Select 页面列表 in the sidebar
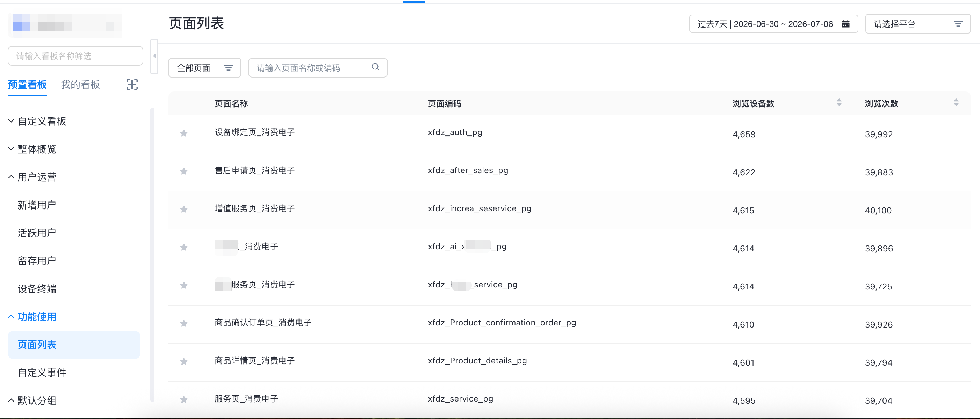The height and width of the screenshot is (419, 980). (74, 345)
